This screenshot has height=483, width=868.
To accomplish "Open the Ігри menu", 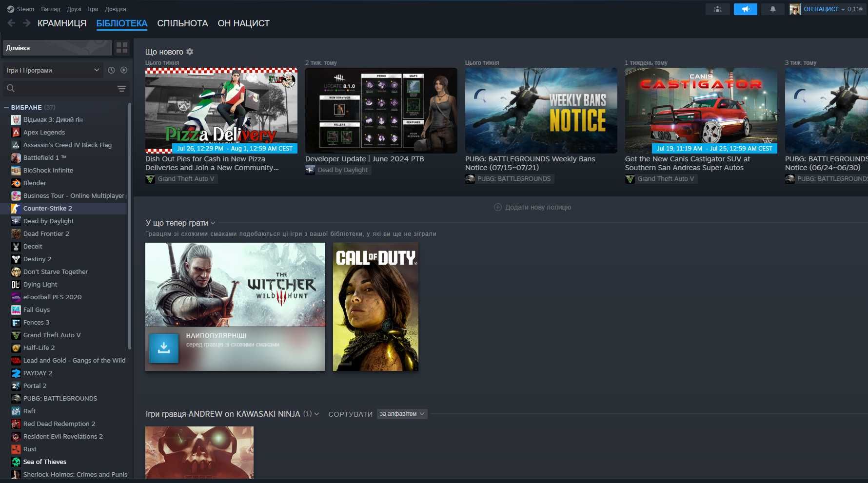I will point(93,9).
